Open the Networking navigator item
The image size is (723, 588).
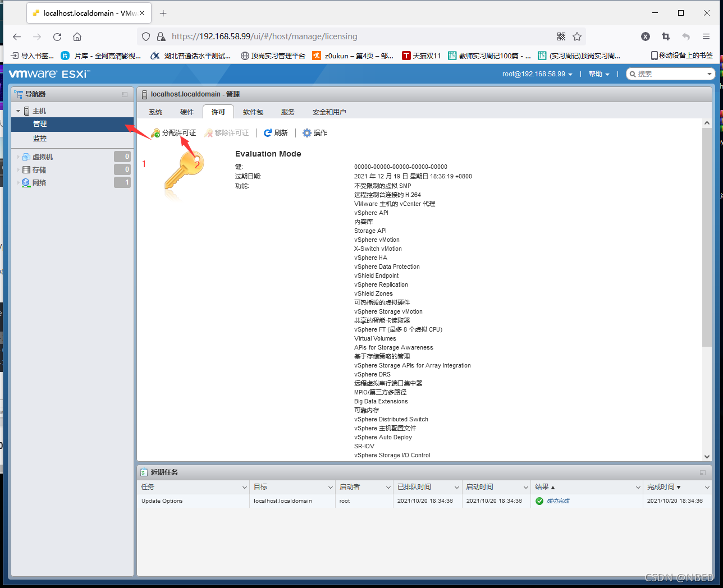pyautogui.click(x=39, y=183)
